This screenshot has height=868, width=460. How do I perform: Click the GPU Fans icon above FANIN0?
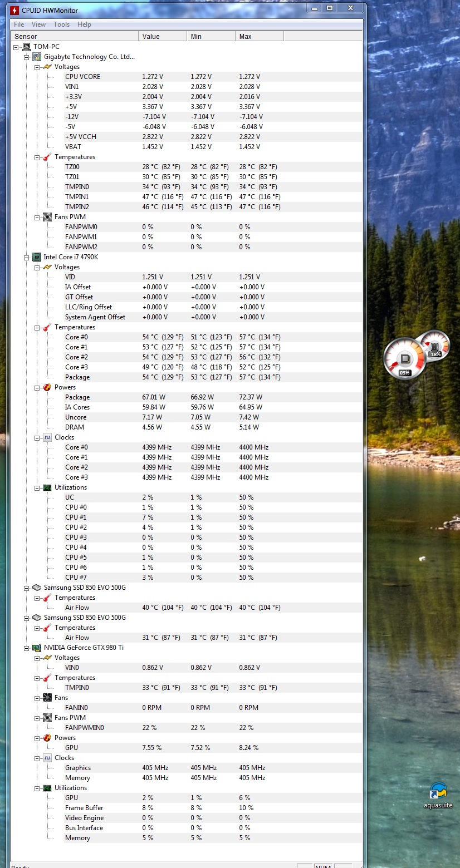coord(47,698)
